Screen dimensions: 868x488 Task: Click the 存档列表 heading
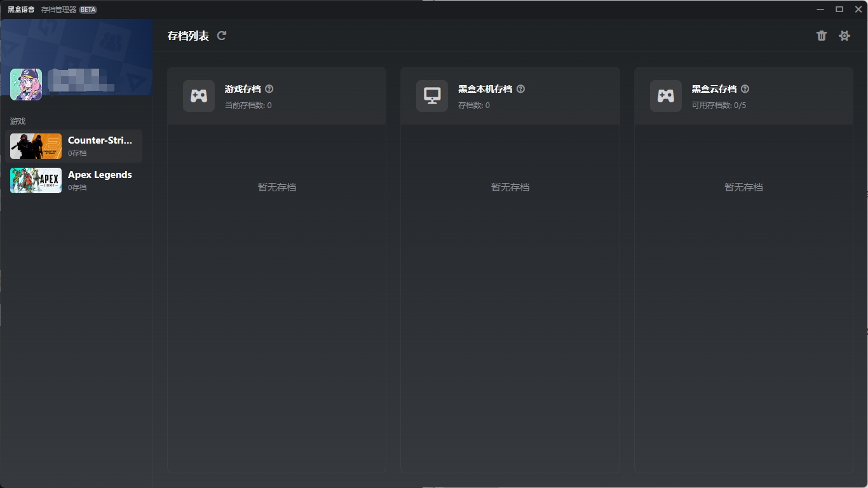(x=188, y=36)
